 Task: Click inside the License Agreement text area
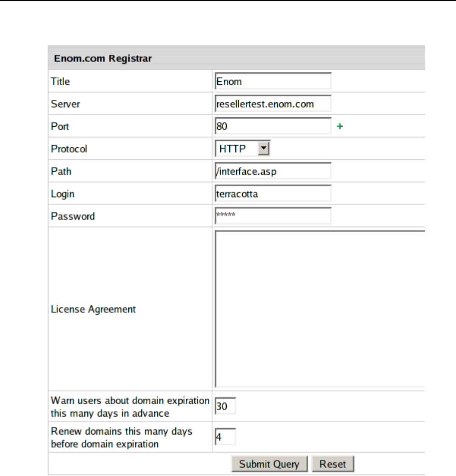coord(320,308)
